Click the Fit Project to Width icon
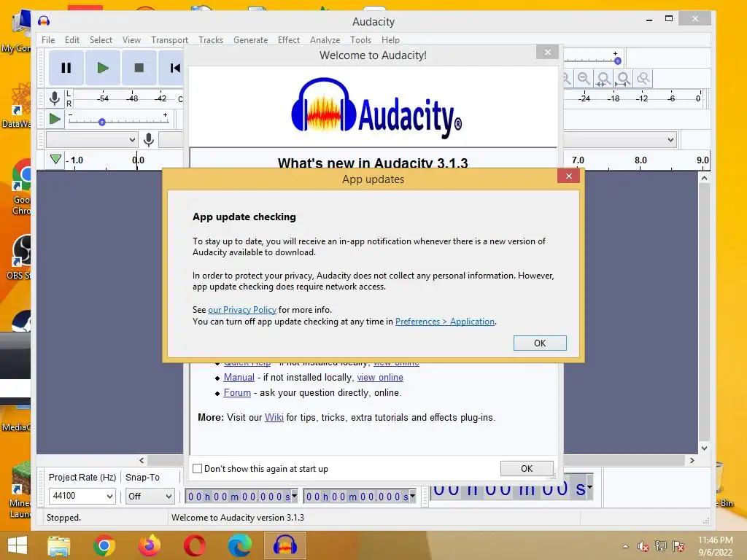Image resolution: width=747 pixels, height=560 pixels. point(623,78)
